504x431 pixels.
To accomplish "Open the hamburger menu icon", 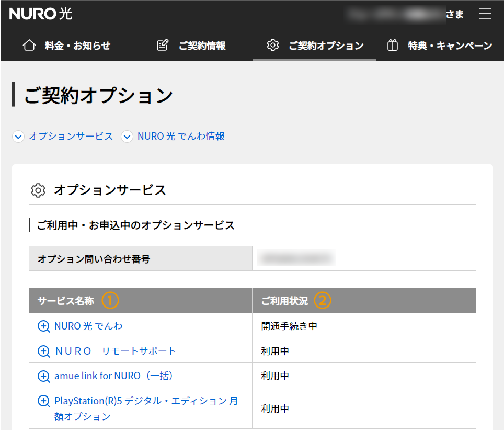I will click(x=485, y=14).
